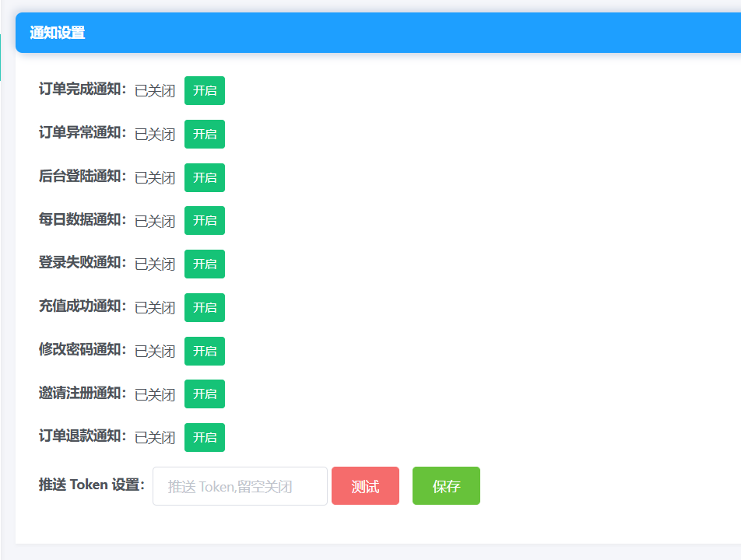Screen dimensions: 741x560
Task: Click 已关闭 status beside 每日数据通知
Action: 155,222
